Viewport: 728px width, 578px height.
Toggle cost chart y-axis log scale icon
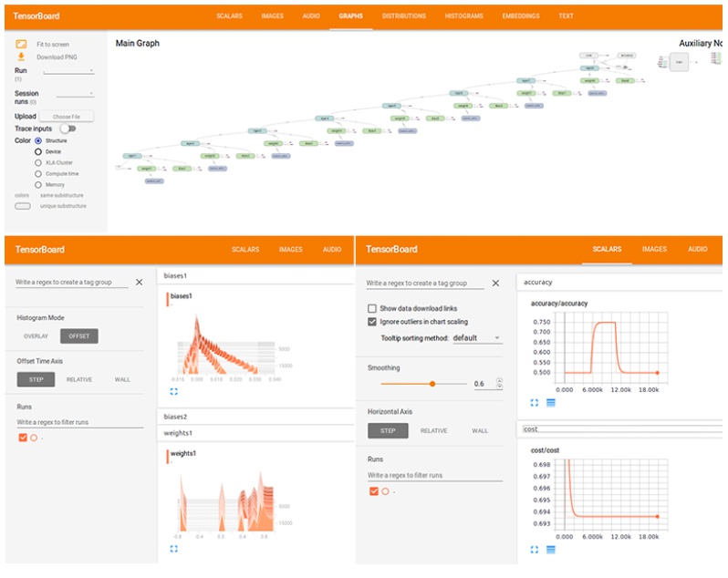point(551,550)
